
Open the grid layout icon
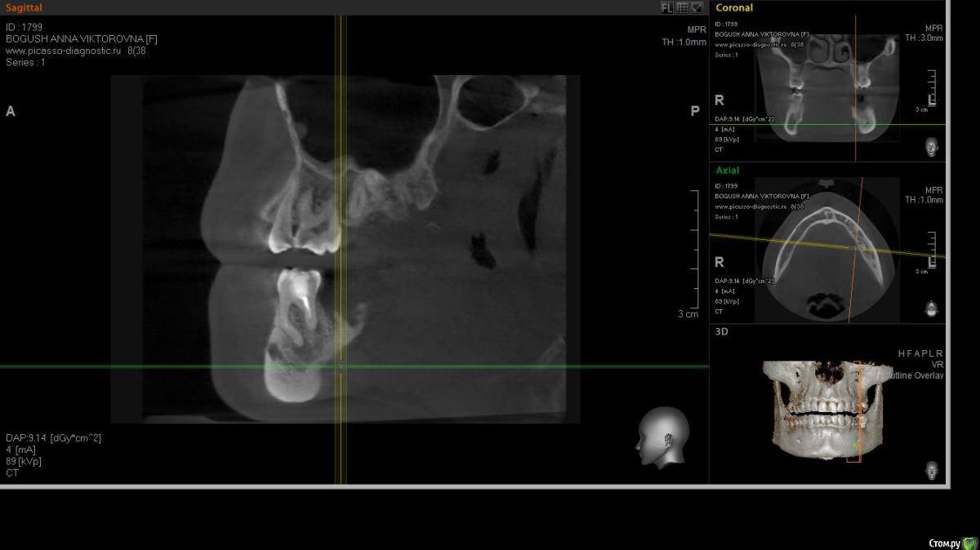pyautogui.click(x=682, y=8)
